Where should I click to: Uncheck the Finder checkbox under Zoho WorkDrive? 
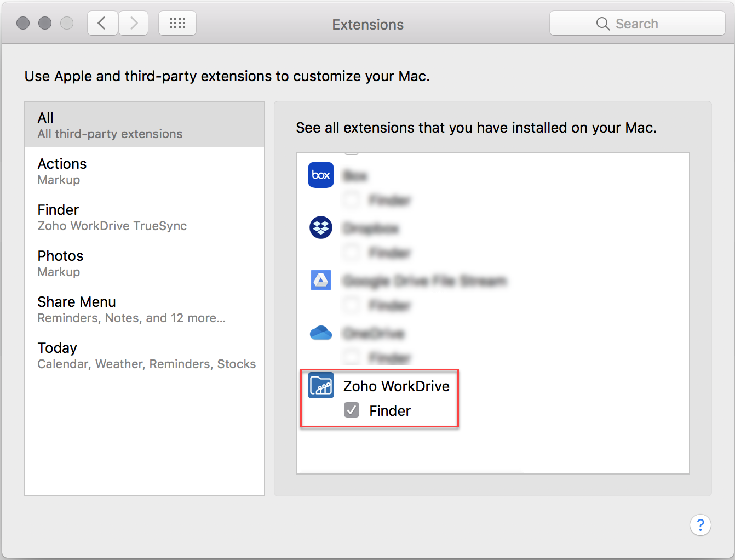click(352, 410)
